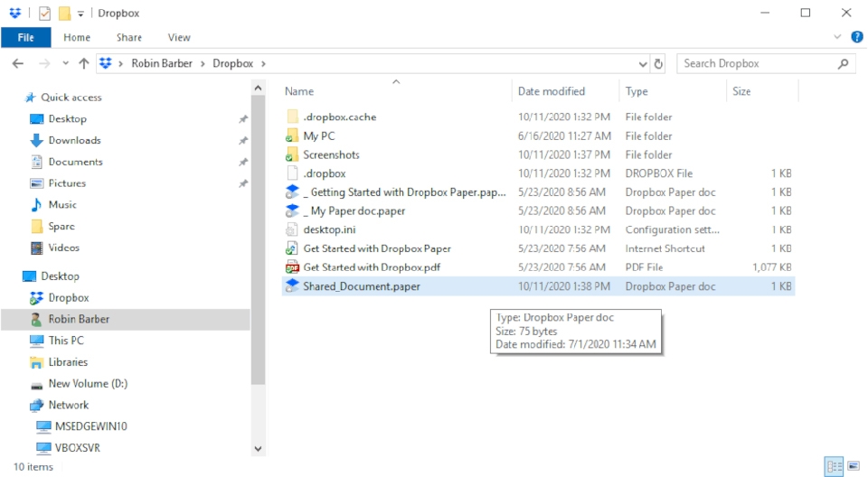
Task: Open the Spare folder in navigation pane
Action: coord(61,227)
